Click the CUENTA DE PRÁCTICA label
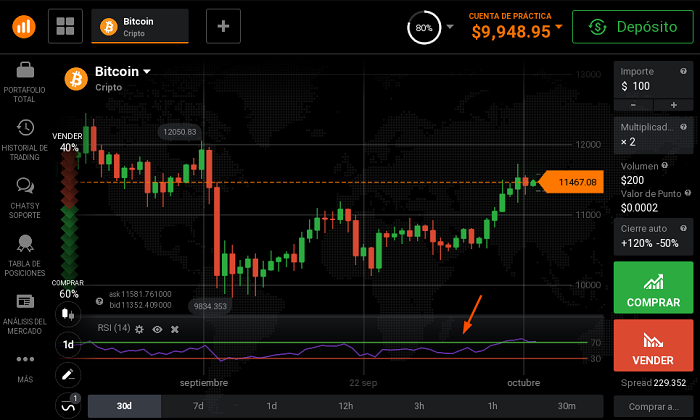Viewport: 700px width, 420px height. pyautogui.click(x=510, y=16)
